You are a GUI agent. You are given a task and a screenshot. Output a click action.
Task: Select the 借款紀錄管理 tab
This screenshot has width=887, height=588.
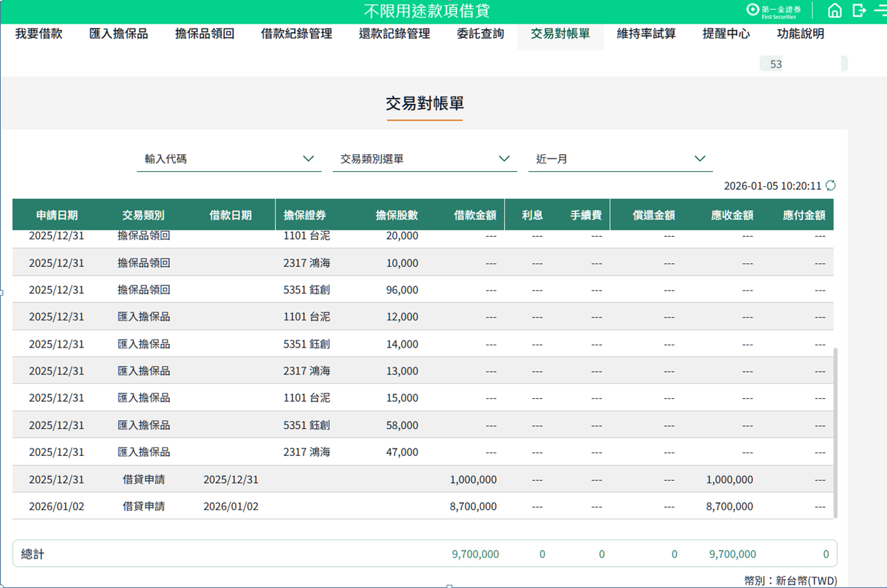[x=296, y=34]
